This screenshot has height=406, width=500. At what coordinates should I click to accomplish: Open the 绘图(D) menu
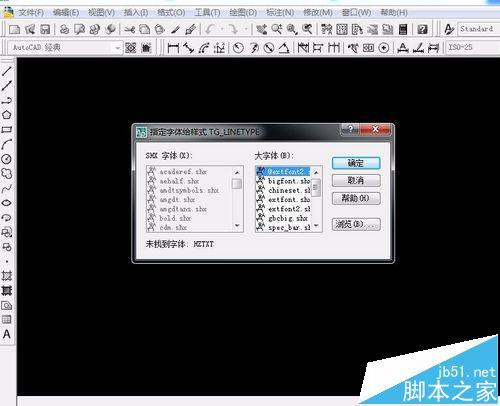click(243, 13)
